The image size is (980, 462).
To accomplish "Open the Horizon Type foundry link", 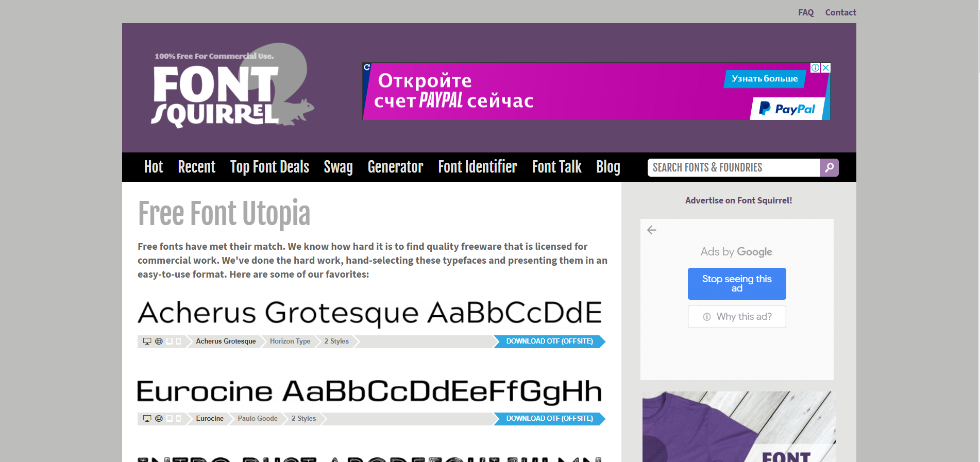I will click(x=290, y=341).
